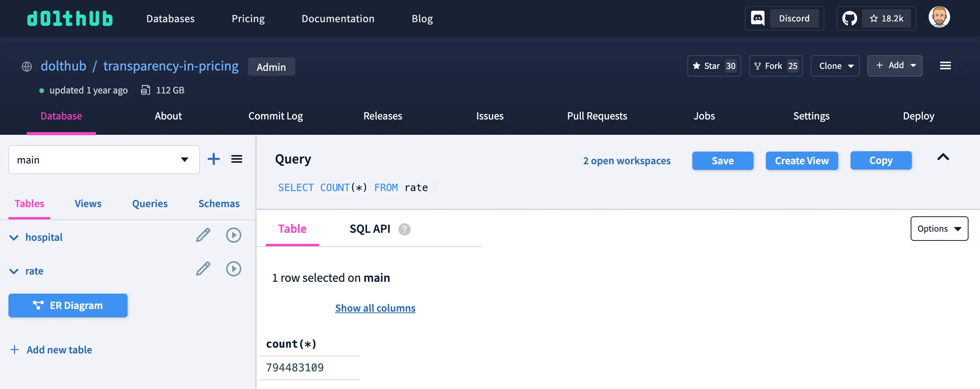The width and height of the screenshot is (980, 389).
Task: Click the SQL API help question mark
Action: pos(404,229)
